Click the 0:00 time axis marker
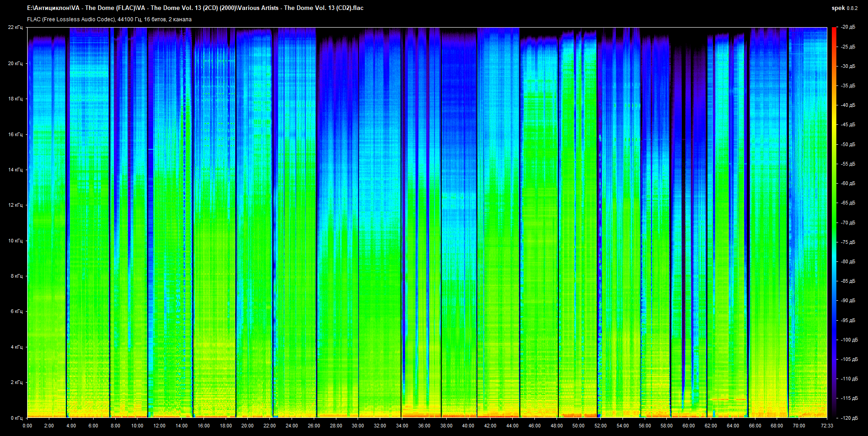 [x=27, y=426]
